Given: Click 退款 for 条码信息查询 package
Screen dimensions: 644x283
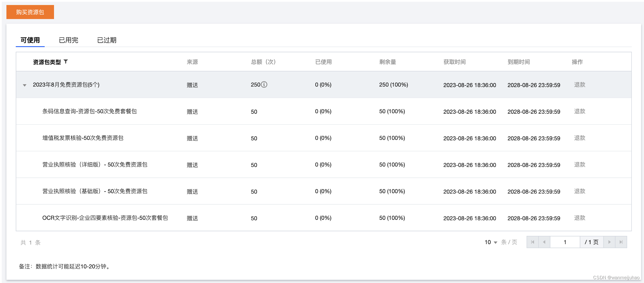Looking at the screenshot, I should coord(579,111).
